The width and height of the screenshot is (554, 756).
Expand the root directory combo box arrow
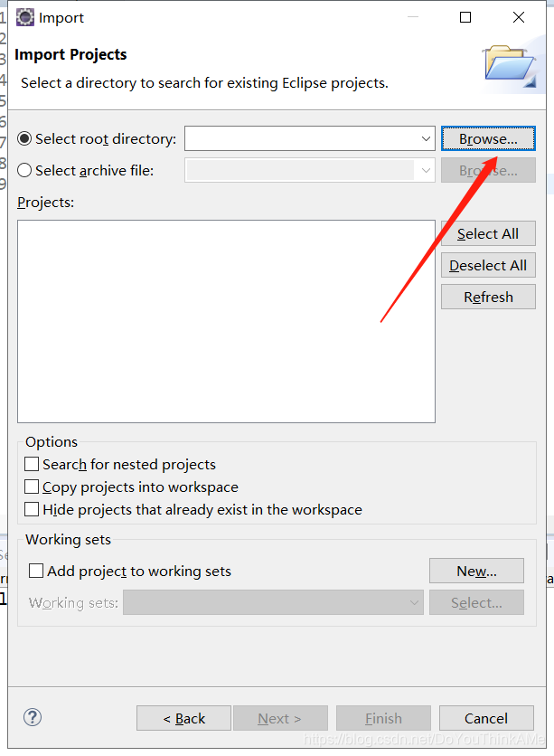pyautogui.click(x=426, y=139)
